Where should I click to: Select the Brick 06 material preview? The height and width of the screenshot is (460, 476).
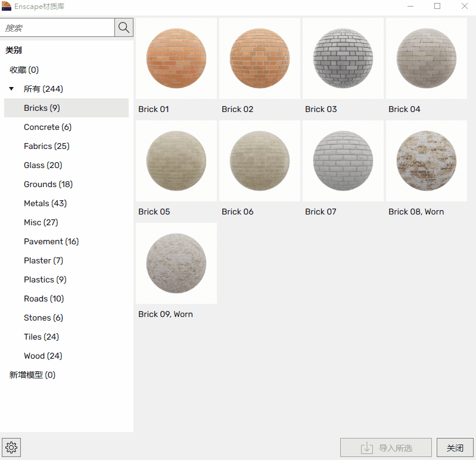click(260, 161)
